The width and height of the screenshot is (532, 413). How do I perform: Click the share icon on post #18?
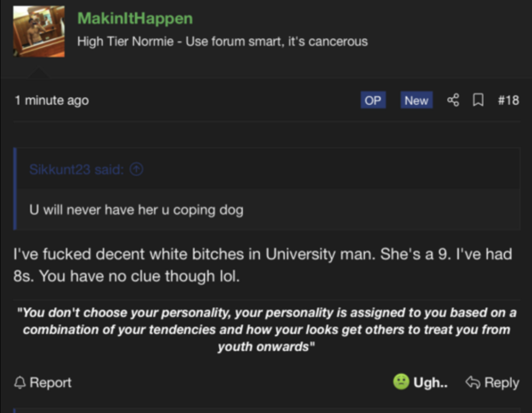453,100
